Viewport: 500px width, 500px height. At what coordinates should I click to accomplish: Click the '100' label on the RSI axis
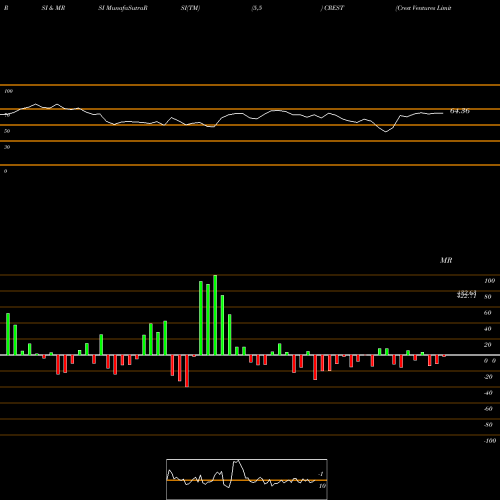(x=9, y=91)
